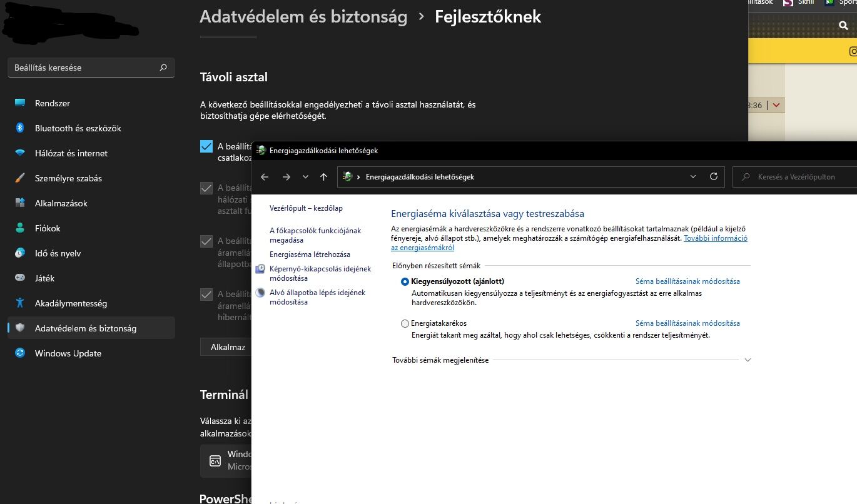Open recent locations dropdown arrow
This screenshot has width=857, height=504.
click(x=305, y=177)
